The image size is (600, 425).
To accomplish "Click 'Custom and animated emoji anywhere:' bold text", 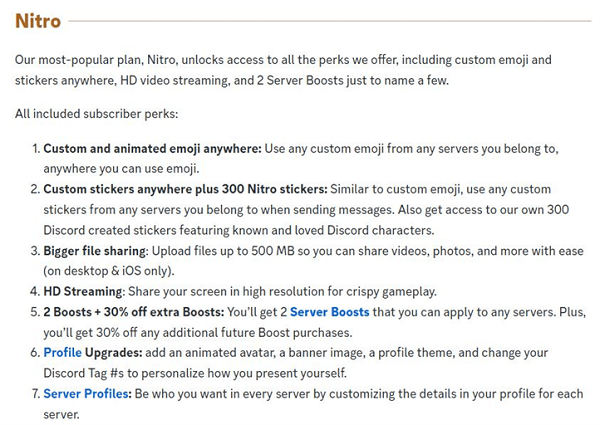I will (x=152, y=148).
